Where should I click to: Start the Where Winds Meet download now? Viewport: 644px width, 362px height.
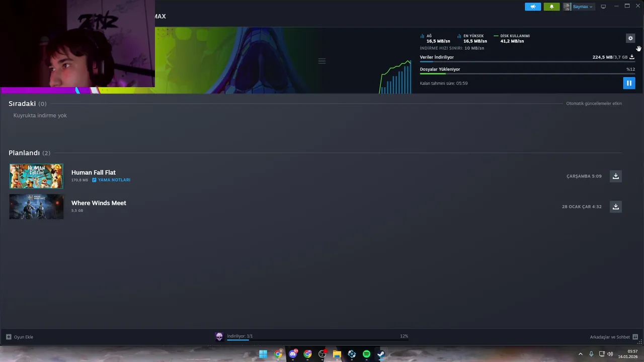615,207
